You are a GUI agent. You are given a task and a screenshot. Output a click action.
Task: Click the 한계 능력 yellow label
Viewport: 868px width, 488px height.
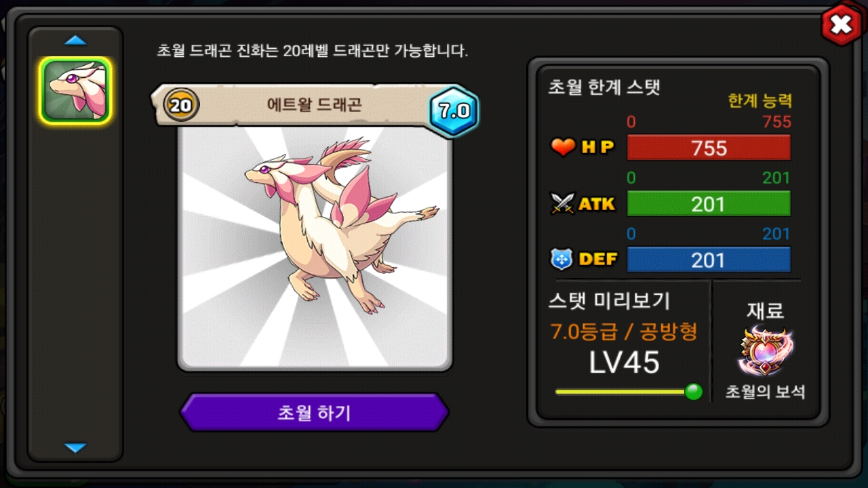pyautogui.click(x=760, y=101)
